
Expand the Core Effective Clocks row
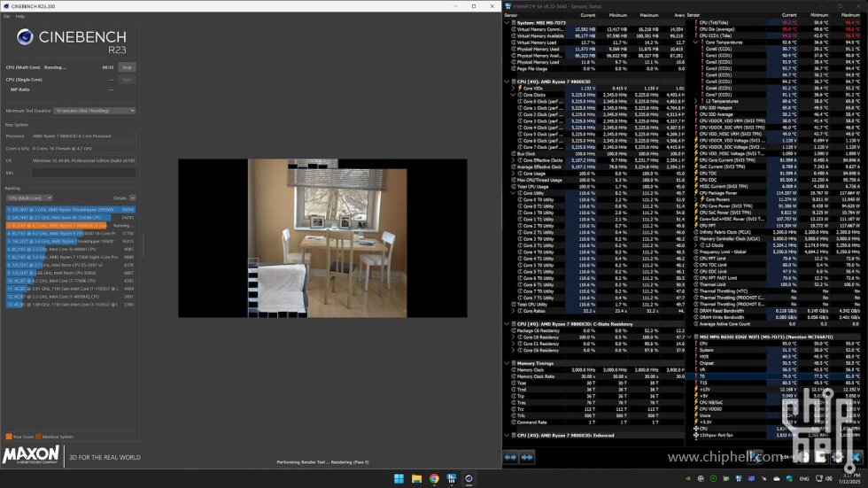513,160
